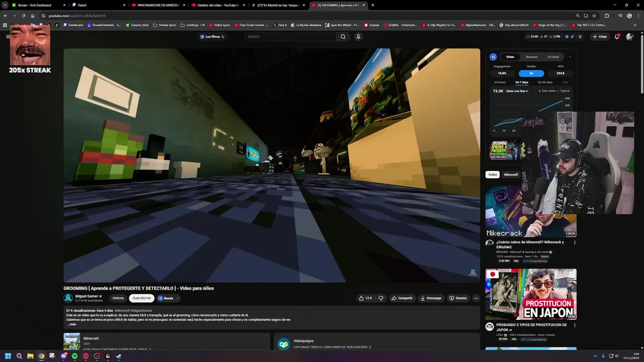644x362 pixels.
Task: Open Spotify from the taskbar
Action: coord(74,356)
